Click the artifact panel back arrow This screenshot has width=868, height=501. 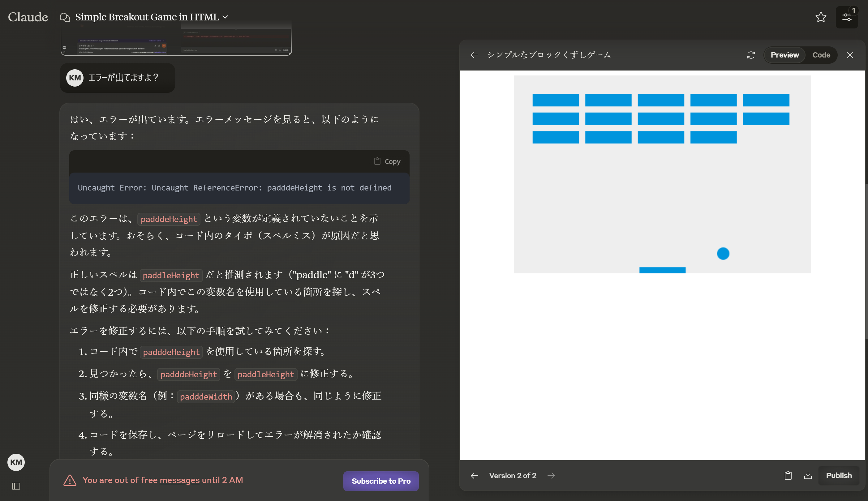(x=474, y=55)
